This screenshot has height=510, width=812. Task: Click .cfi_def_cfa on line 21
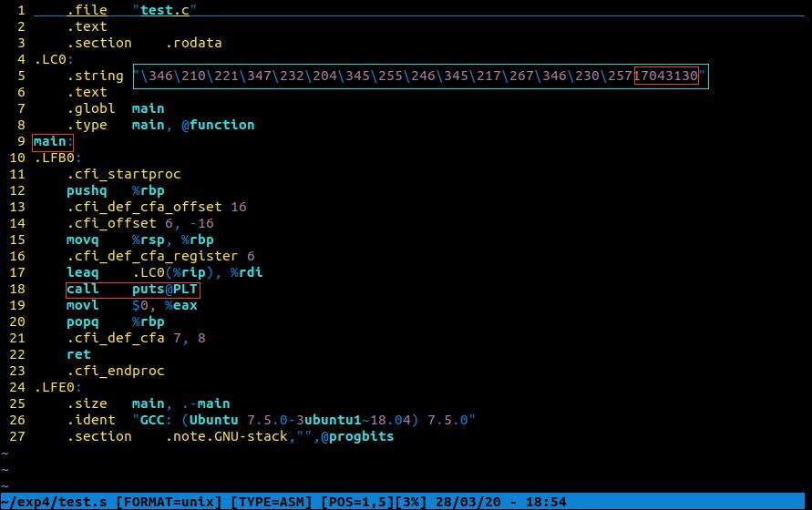click(x=116, y=339)
